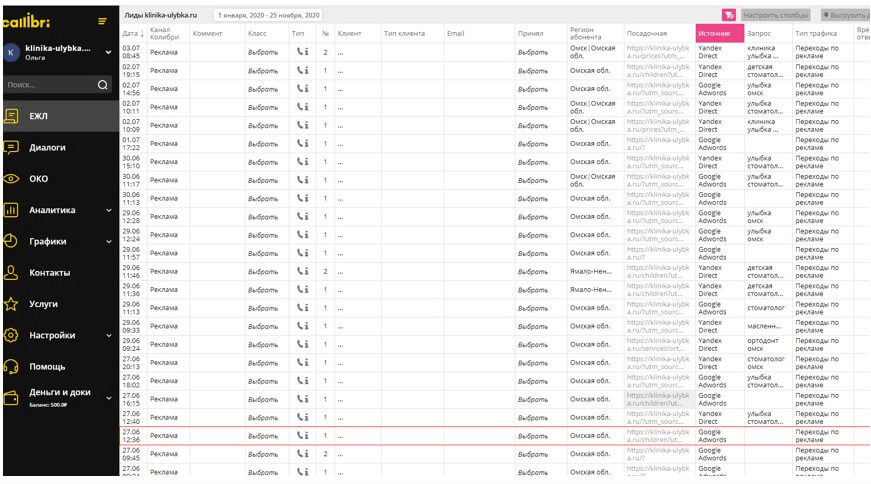Open Диалоги chat icon in sidebar

click(11, 147)
